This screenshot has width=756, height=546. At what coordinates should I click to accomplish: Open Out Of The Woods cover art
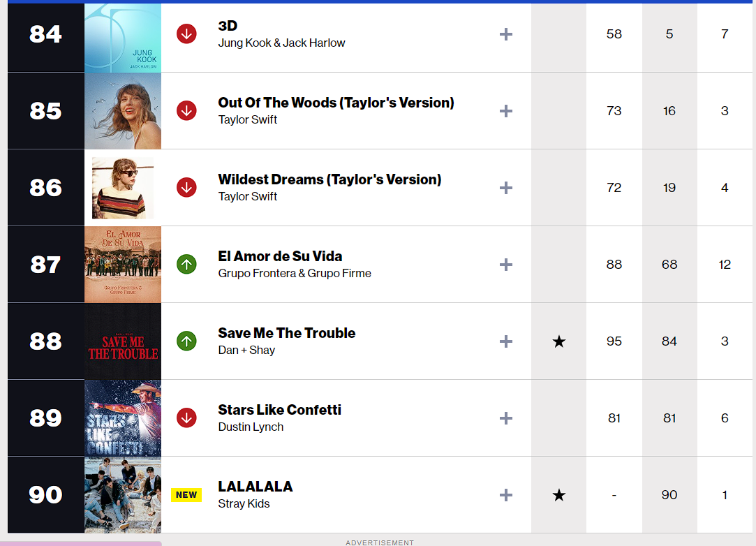(x=123, y=111)
